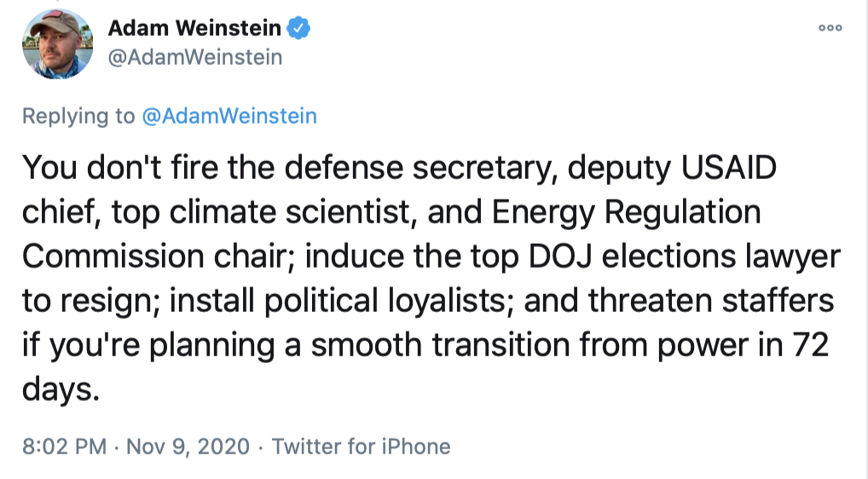868x479 pixels.
Task: Open the Twitter for iPhone source link
Action: tap(361, 446)
